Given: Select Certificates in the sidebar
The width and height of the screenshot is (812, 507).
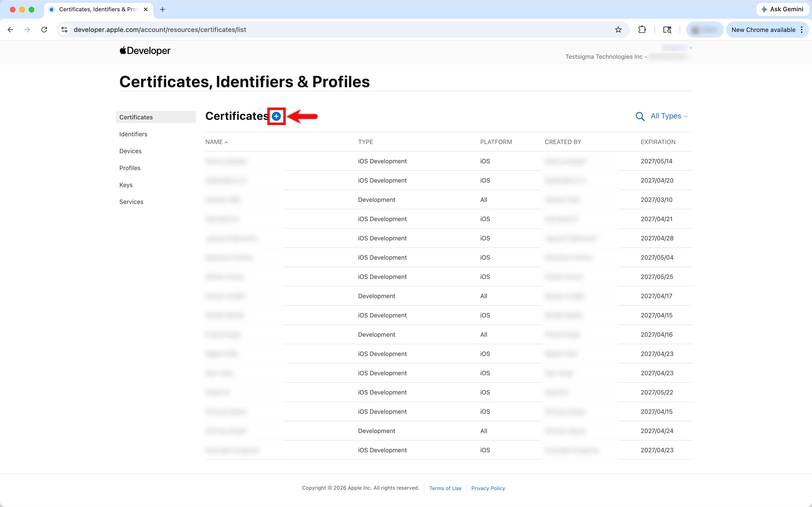Looking at the screenshot, I should [156, 117].
